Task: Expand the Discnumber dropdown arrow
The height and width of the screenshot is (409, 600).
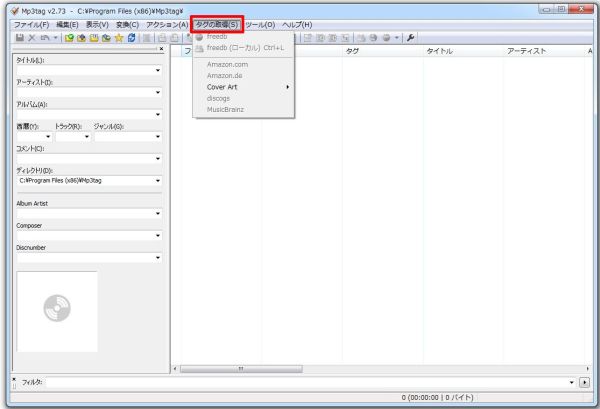Action: point(158,258)
